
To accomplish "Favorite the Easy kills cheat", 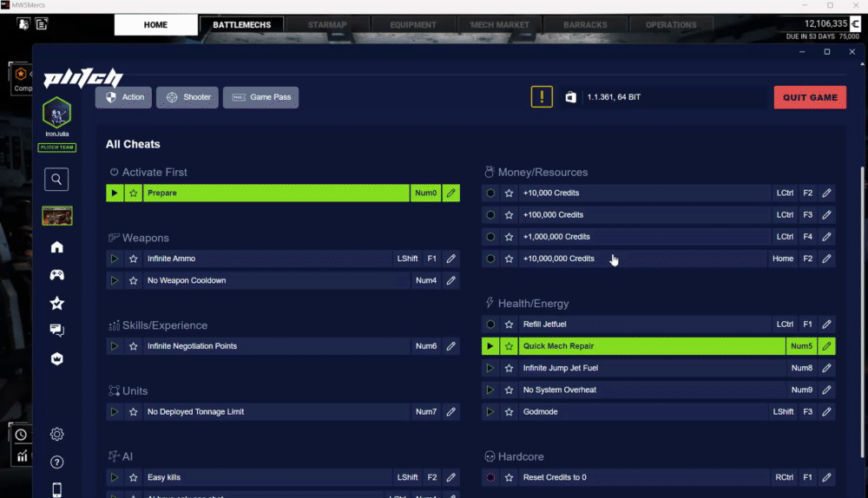I will click(x=134, y=477).
